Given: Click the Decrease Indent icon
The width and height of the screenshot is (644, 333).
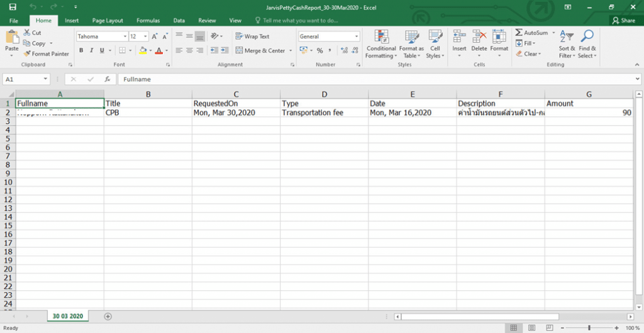Looking at the screenshot, I should click(x=214, y=50).
